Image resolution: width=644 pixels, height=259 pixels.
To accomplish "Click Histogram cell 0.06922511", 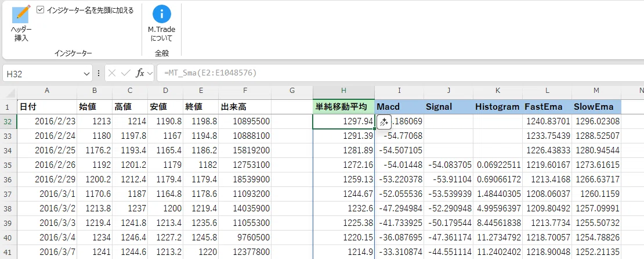I will coord(498,165).
